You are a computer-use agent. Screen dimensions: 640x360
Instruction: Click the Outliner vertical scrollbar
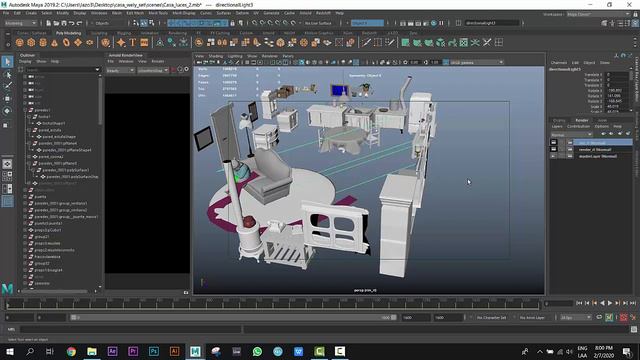100,100
